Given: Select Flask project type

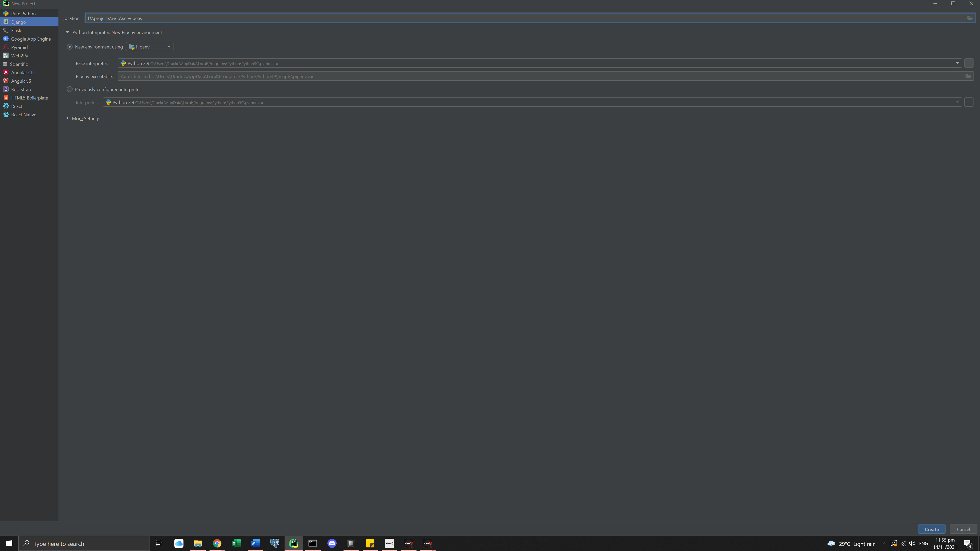Looking at the screenshot, I should (x=16, y=30).
